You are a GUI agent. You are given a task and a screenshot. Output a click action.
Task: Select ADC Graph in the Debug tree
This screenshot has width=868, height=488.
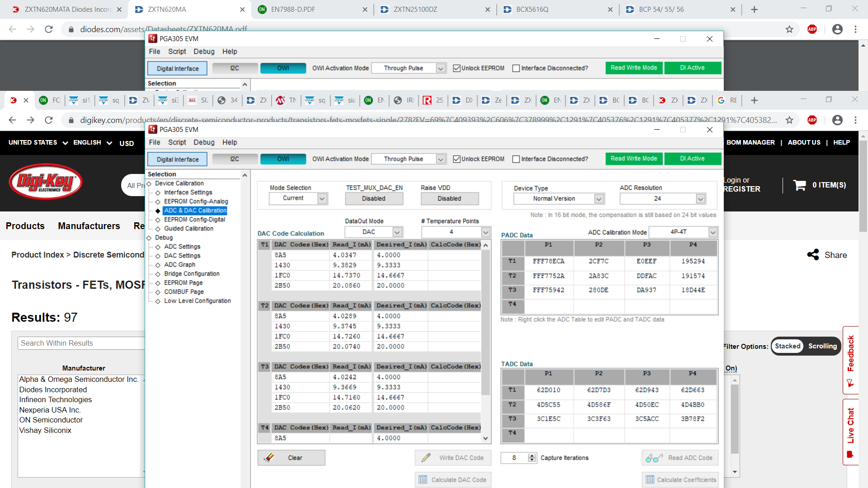(x=179, y=265)
